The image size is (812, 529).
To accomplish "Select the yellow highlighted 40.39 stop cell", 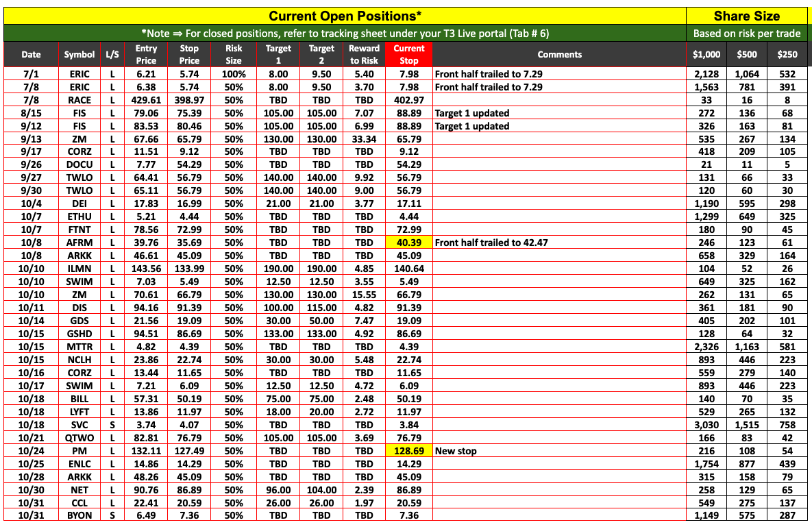I will [x=408, y=243].
